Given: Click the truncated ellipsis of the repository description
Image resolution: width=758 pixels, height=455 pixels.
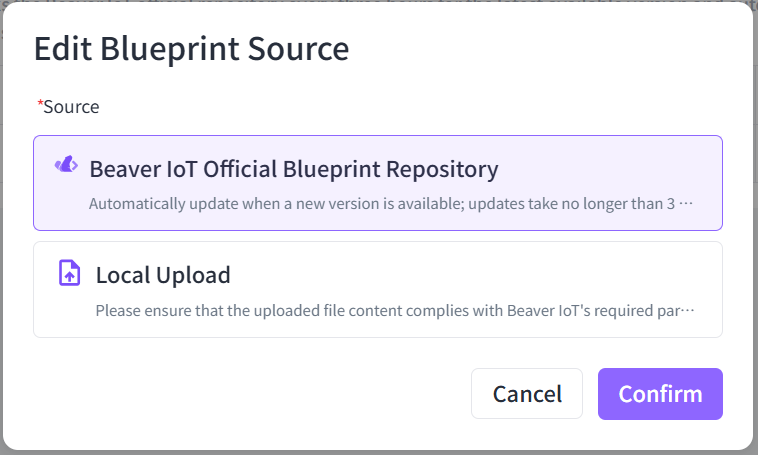Looking at the screenshot, I should (x=686, y=204).
